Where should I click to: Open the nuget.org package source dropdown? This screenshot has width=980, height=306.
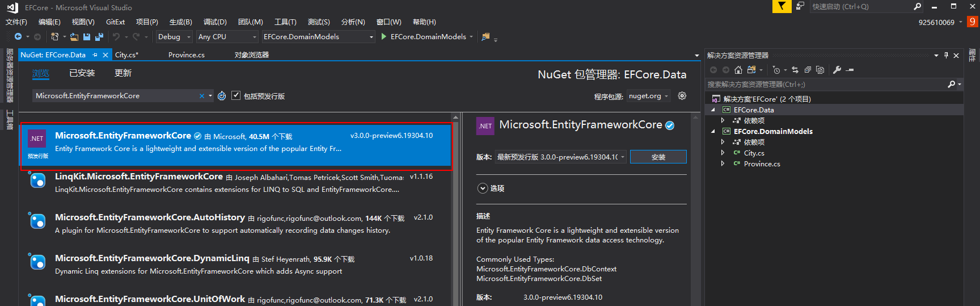[648, 96]
